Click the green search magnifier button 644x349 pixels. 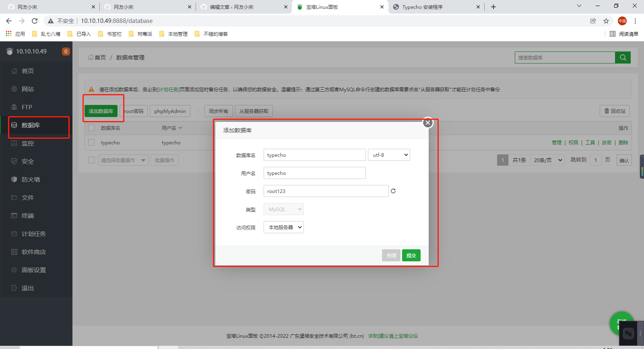(623, 57)
